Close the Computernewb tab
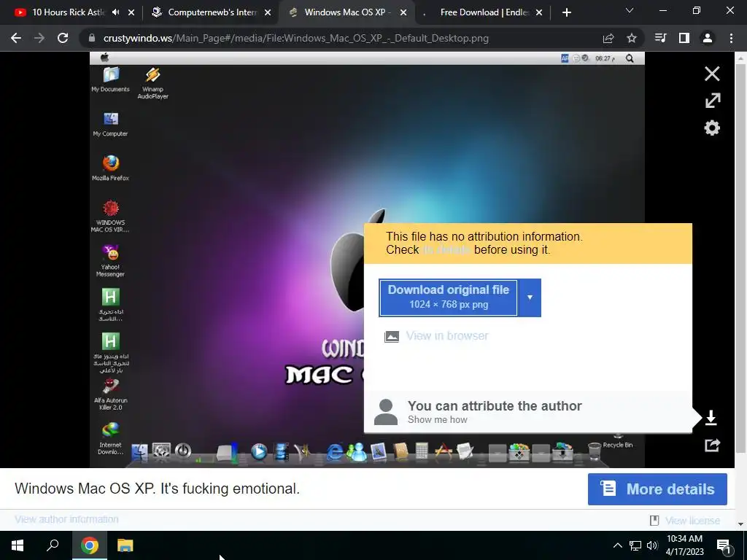This screenshot has width=747, height=560. (268, 12)
